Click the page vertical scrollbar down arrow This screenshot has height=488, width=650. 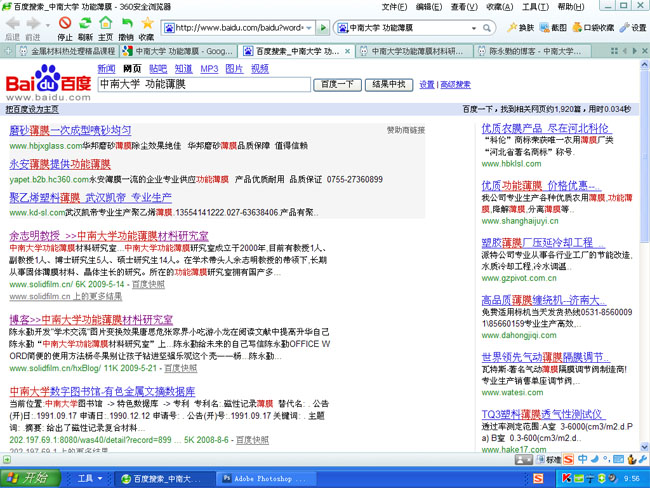pyautogui.click(x=645, y=447)
